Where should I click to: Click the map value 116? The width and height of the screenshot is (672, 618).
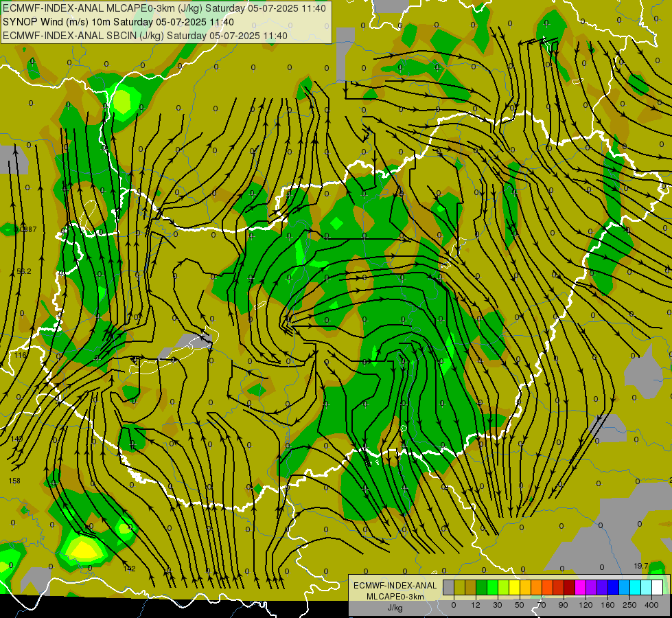tap(20, 355)
